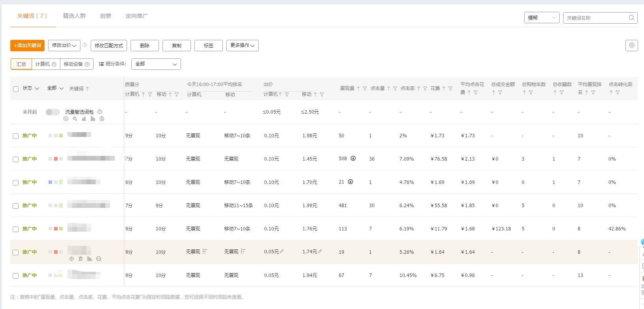Click the trash icon in the highlighted keyword row
The height and width of the screenshot is (309, 644).
coord(80,259)
